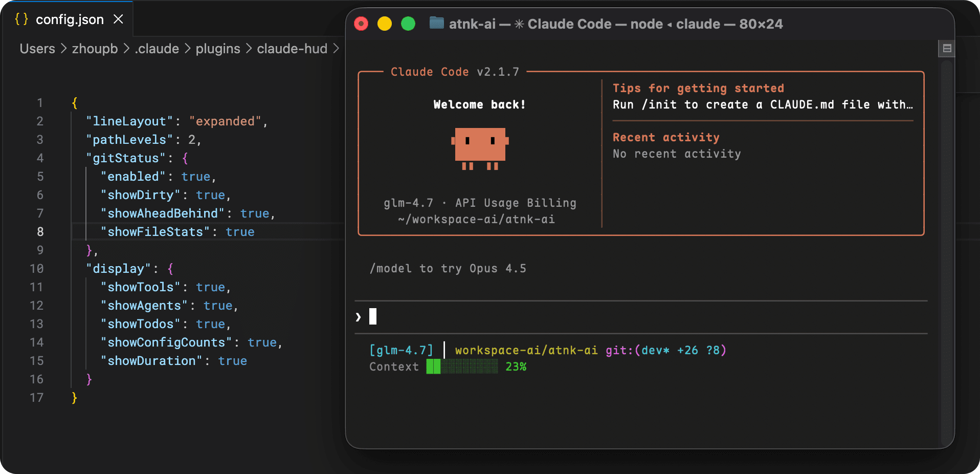The width and height of the screenshot is (980, 474).
Task: Click the "showTodos" key
Action: pos(141,324)
